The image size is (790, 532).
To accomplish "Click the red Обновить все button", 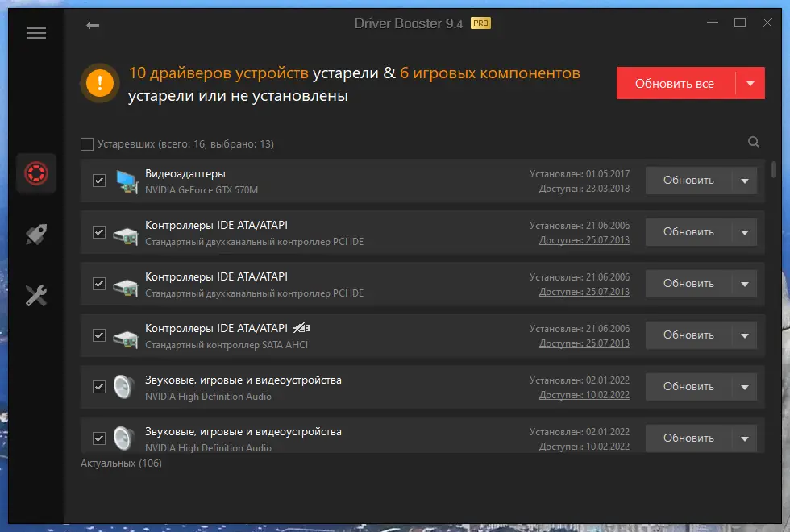I will pos(676,83).
